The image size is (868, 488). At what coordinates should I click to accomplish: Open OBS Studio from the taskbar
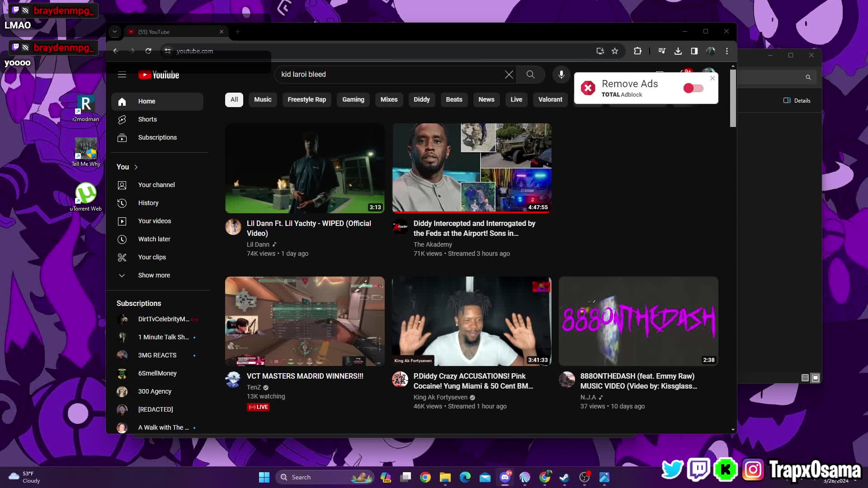point(585,478)
